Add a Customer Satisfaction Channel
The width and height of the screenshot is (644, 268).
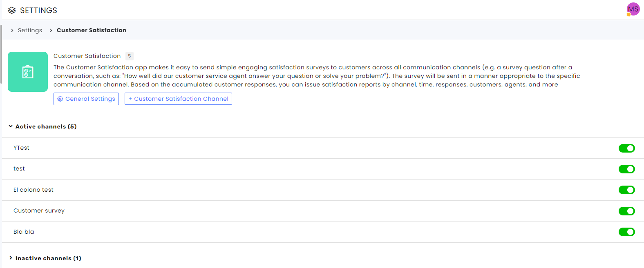[x=178, y=99]
